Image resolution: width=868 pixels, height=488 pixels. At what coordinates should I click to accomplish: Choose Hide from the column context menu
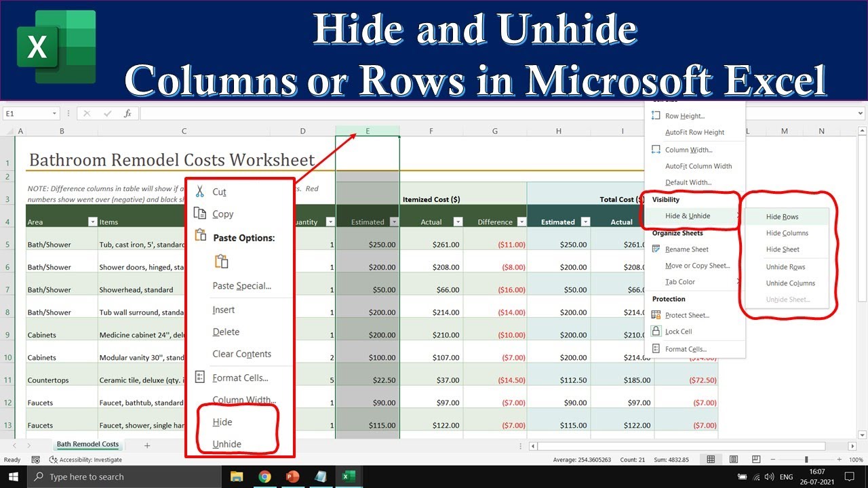(x=222, y=422)
